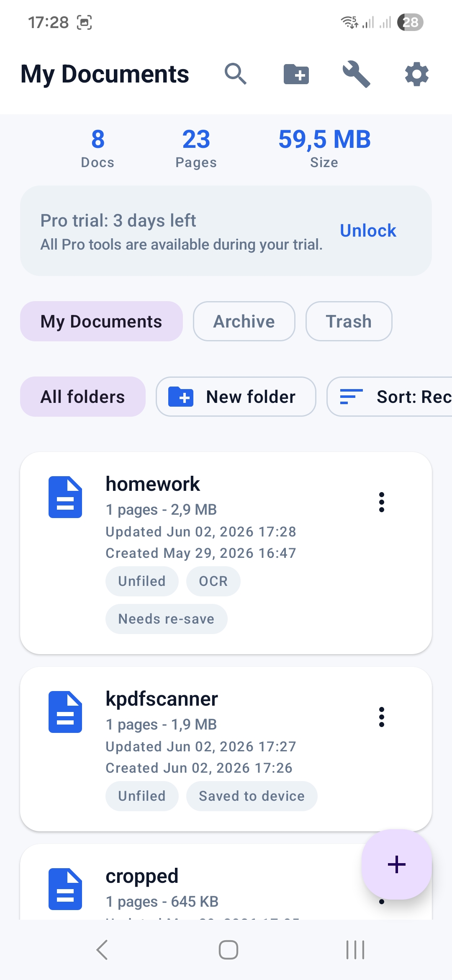Tap the My Documents page heading
This screenshot has width=452, height=980.
[105, 74]
